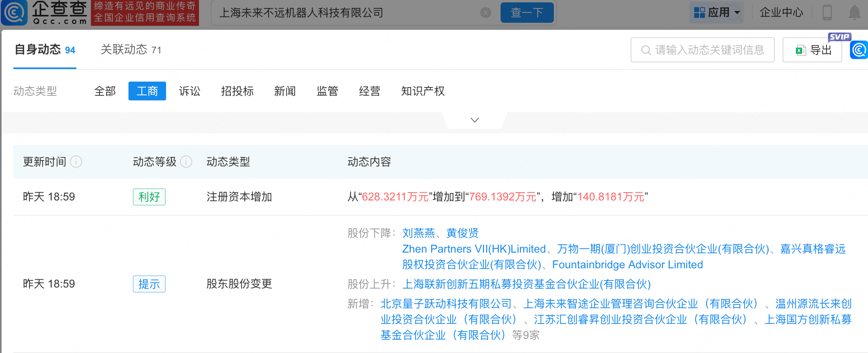
Task: Switch to 自身动态 tab
Action: [x=45, y=50]
